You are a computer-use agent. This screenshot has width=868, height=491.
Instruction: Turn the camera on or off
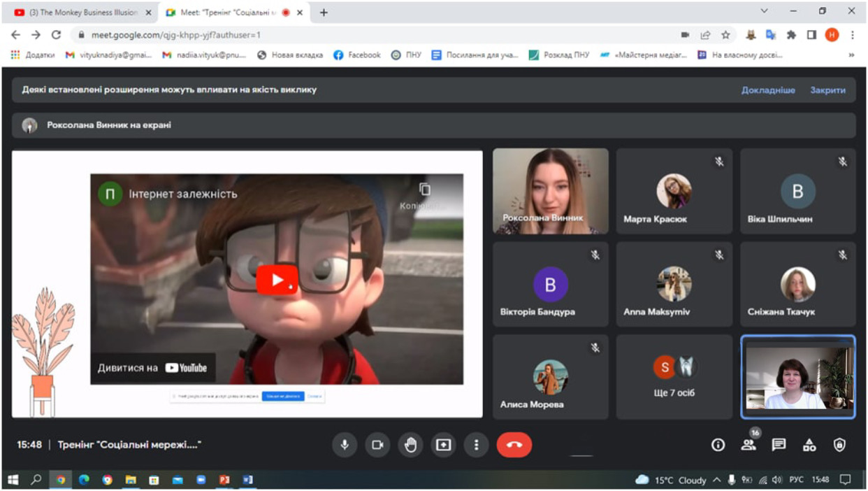coord(377,445)
